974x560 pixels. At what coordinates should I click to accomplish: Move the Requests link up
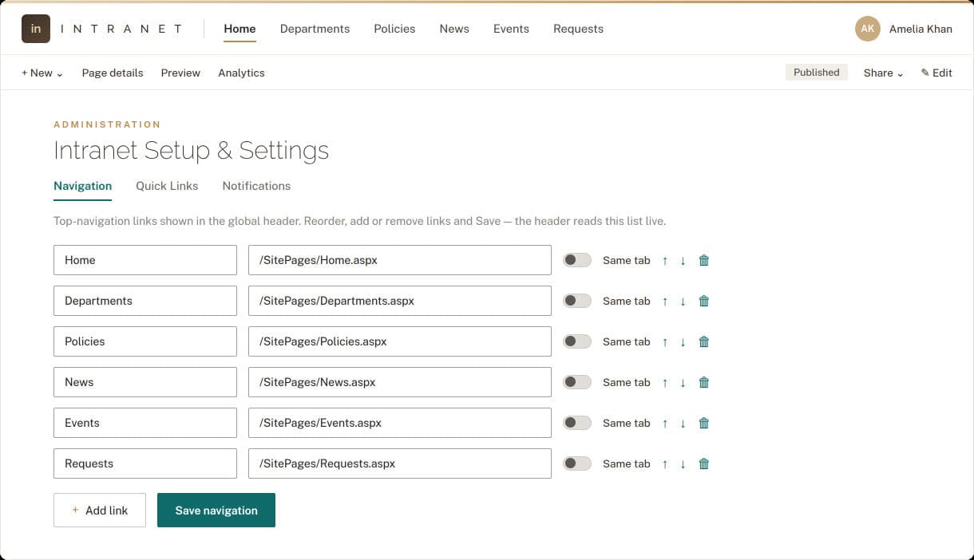coord(665,463)
